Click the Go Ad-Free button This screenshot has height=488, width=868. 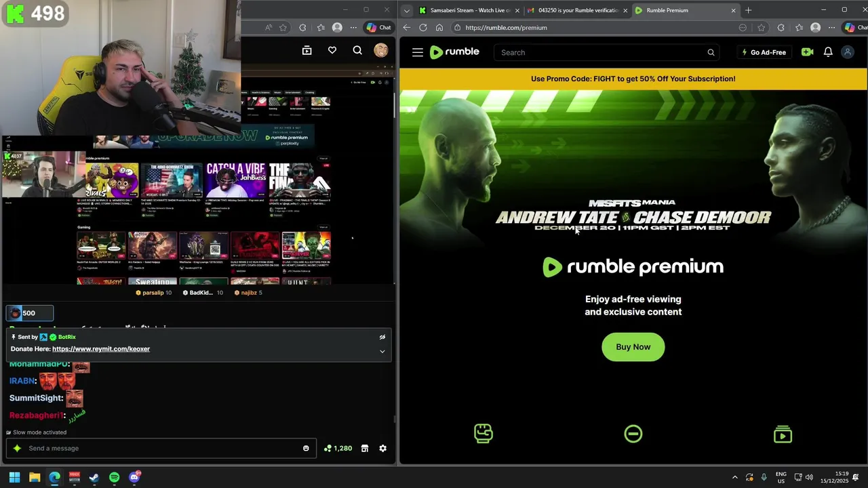(x=764, y=52)
